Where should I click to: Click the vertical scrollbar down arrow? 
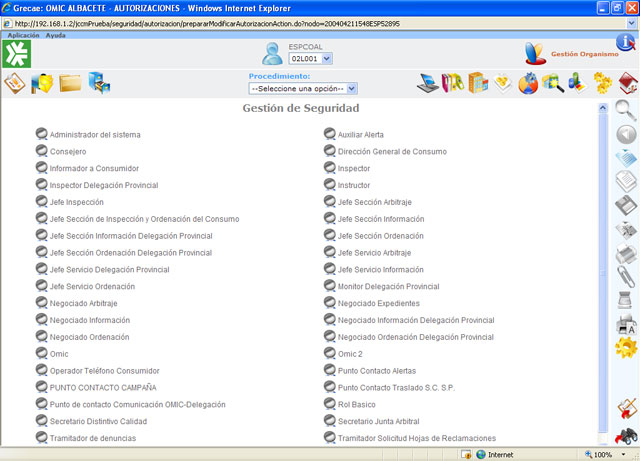602,439
